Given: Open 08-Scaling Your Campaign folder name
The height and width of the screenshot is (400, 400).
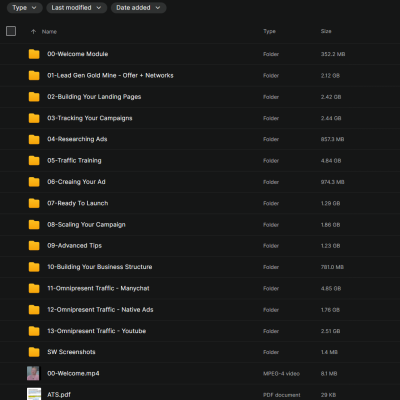Looking at the screenshot, I should (x=86, y=225).
